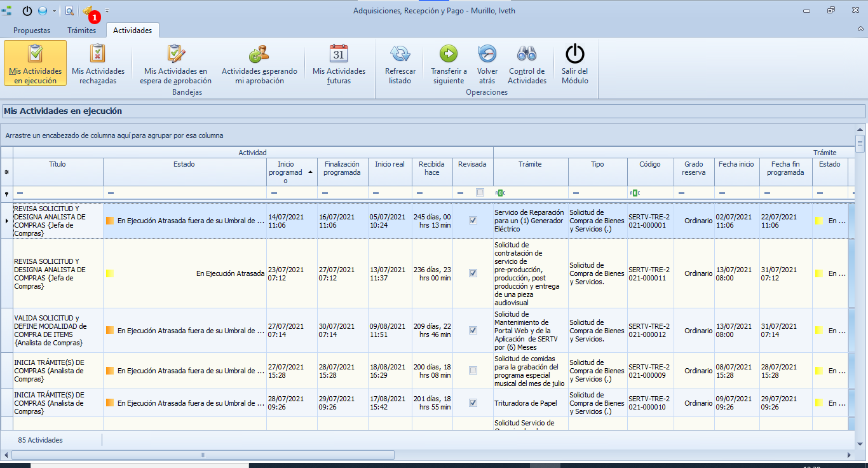Open Mis Actividades en espera de aprobación
The width and height of the screenshot is (868, 468).
click(176, 63)
